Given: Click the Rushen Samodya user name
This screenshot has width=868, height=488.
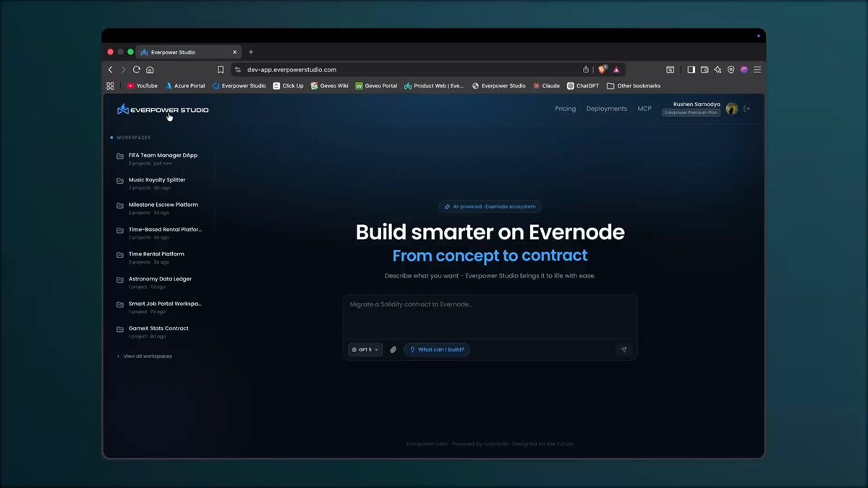Looking at the screenshot, I should coord(696,104).
